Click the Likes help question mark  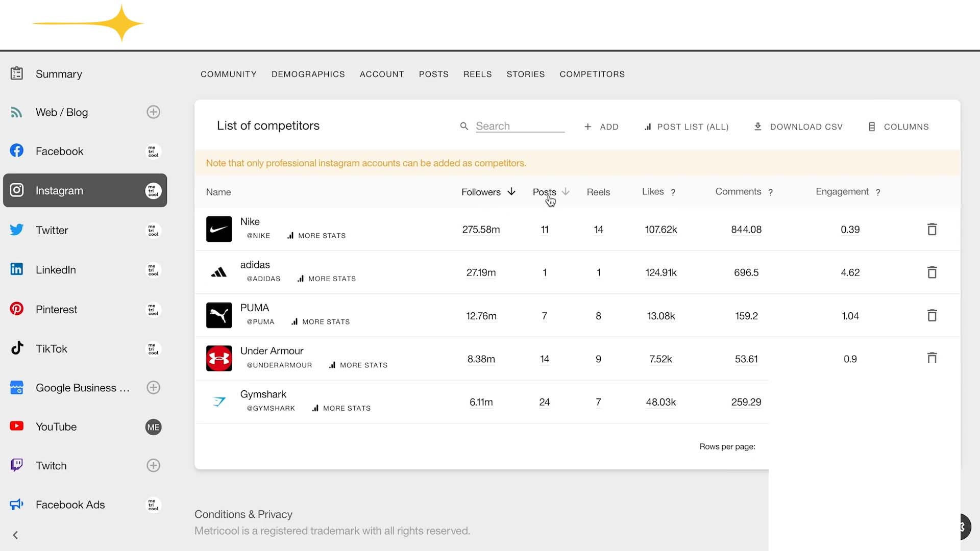point(673,192)
